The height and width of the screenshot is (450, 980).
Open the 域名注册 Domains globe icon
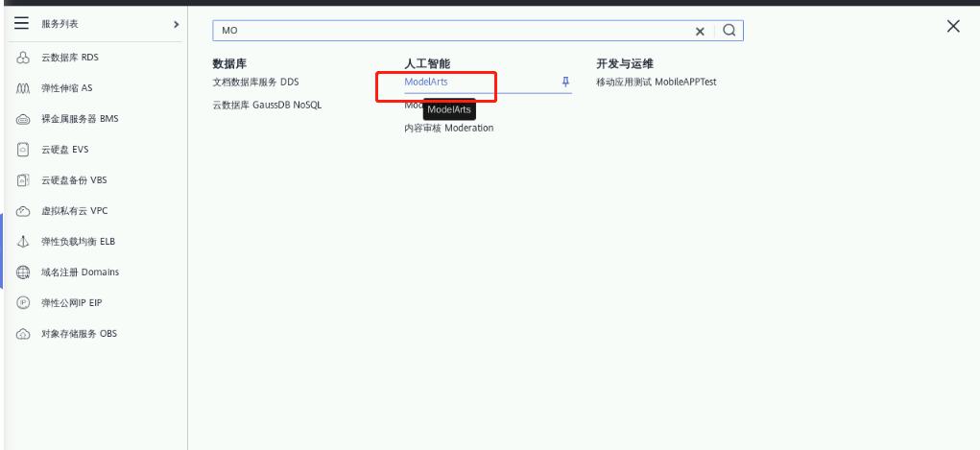(22, 272)
